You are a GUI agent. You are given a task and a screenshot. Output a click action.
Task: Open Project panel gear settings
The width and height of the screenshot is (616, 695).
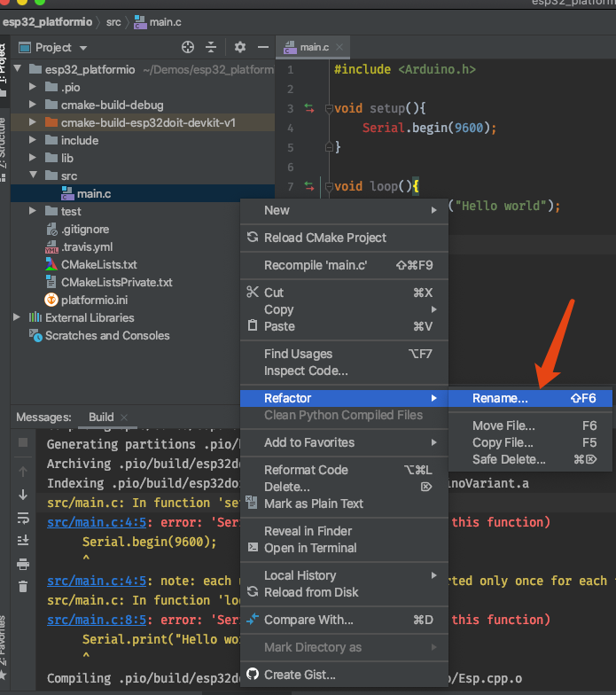(x=239, y=47)
